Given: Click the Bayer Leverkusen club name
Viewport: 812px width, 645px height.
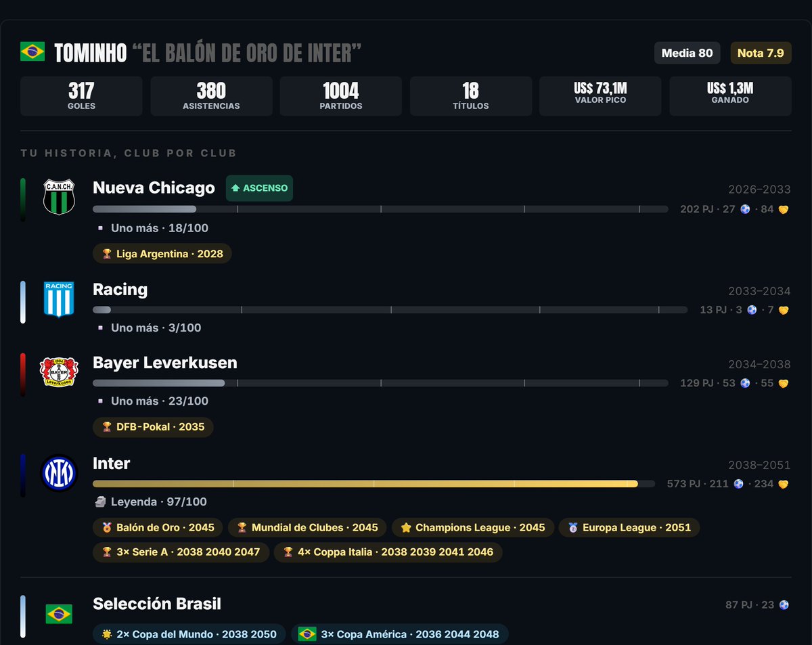Looking at the screenshot, I should 165,363.
